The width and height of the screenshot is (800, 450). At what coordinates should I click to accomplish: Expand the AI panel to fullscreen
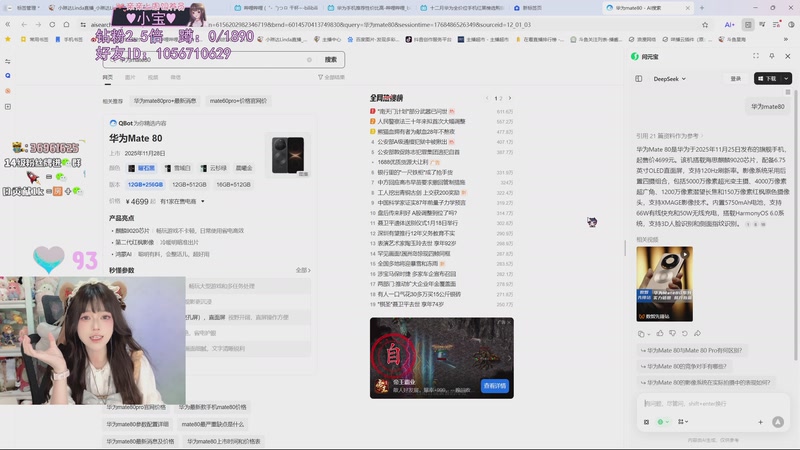click(756, 56)
